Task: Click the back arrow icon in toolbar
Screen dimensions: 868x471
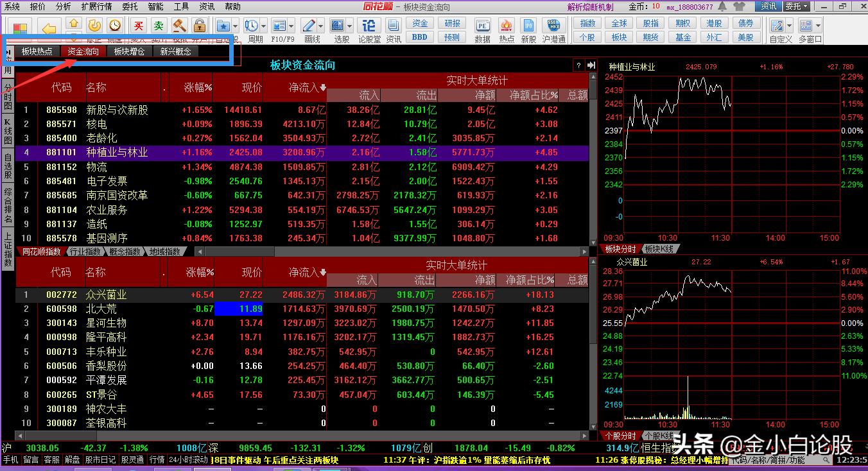Action: coord(49,28)
